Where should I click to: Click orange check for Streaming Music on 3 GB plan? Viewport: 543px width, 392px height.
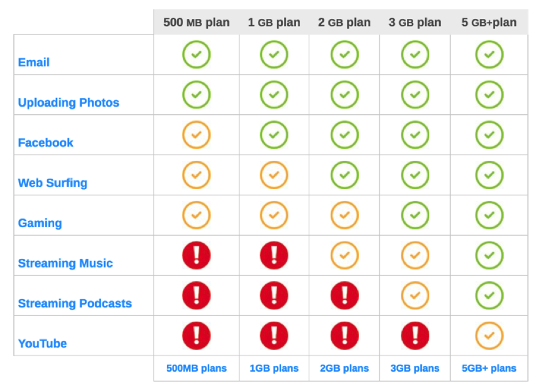(415, 255)
